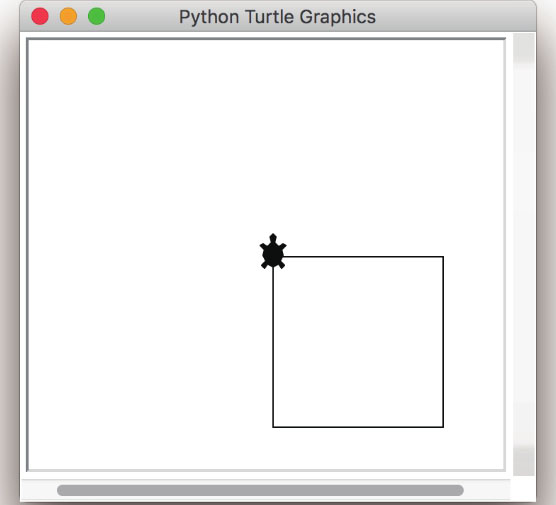
Task: Click the left edge of the drawn square
Action: pyautogui.click(x=273, y=348)
